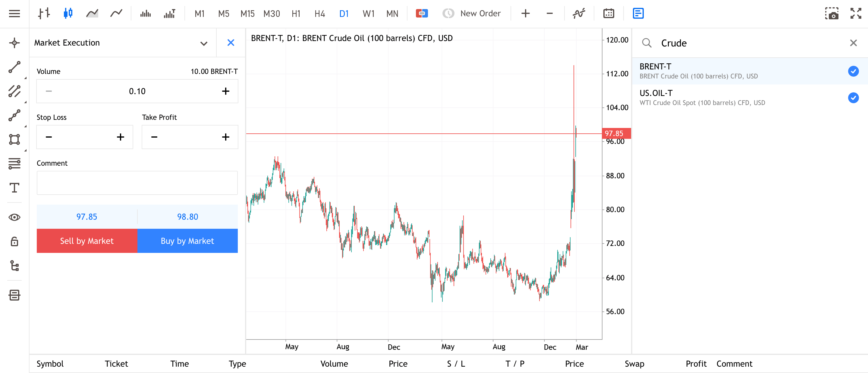The width and height of the screenshot is (868, 373).
Task: Select the trend line drawing tool
Action: pos(14,67)
